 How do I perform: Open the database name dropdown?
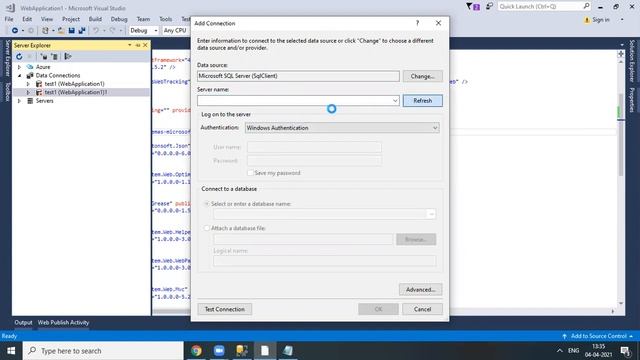tap(431, 214)
